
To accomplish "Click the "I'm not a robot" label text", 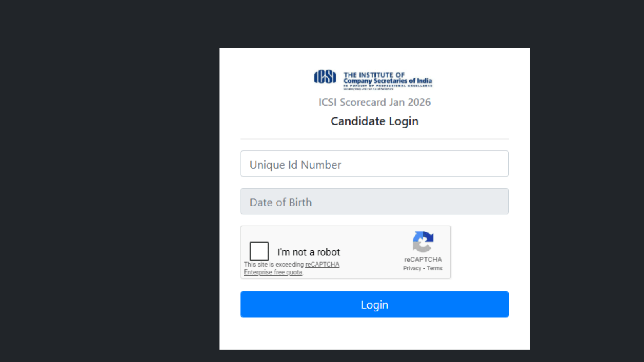I will 308,252.
